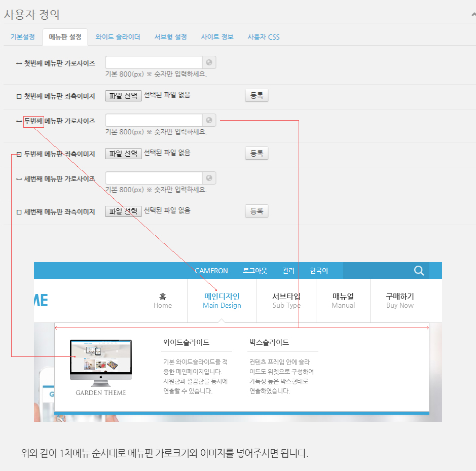The height and width of the screenshot is (471, 476).
Task: Open the 사이트 정보 tab
Action: click(x=217, y=37)
